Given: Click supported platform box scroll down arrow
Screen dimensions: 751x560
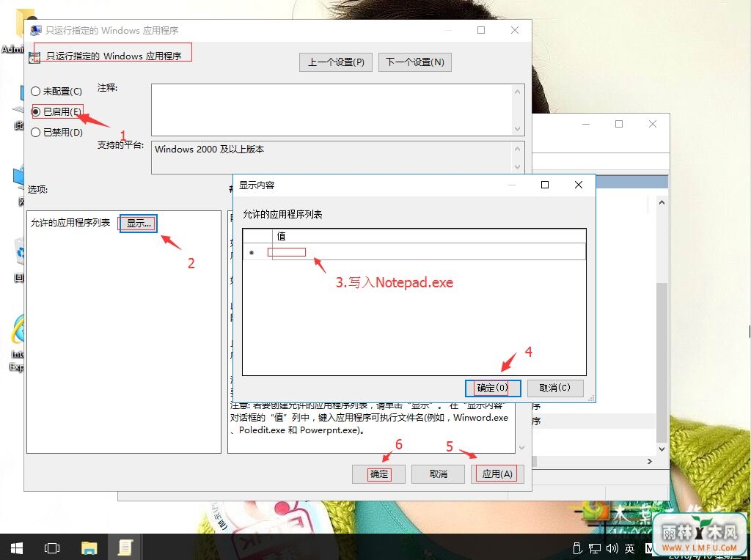Looking at the screenshot, I should [x=517, y=166].
